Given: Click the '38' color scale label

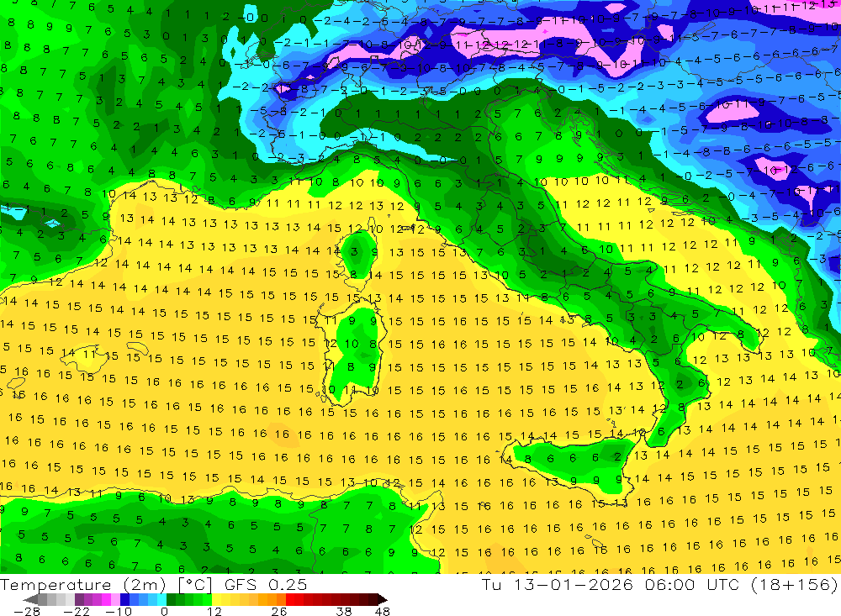Looking at the screenshot, I should (x=344, y=611).
